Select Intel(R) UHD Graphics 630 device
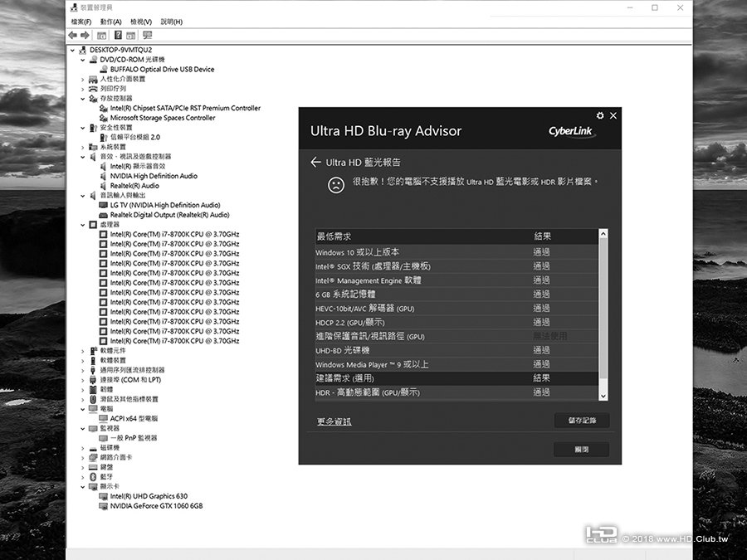Screen dimensions: 747x560 tap(149, 496)
